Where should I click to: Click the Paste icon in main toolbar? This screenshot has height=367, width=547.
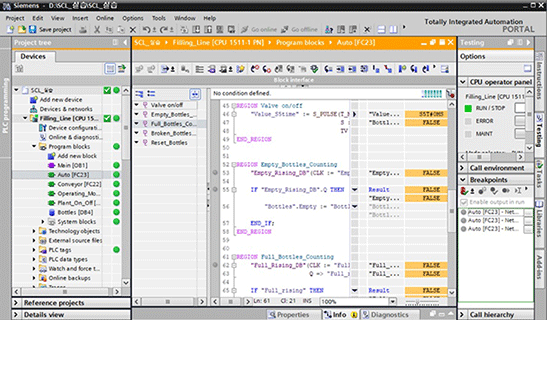[x=121, y=30]
